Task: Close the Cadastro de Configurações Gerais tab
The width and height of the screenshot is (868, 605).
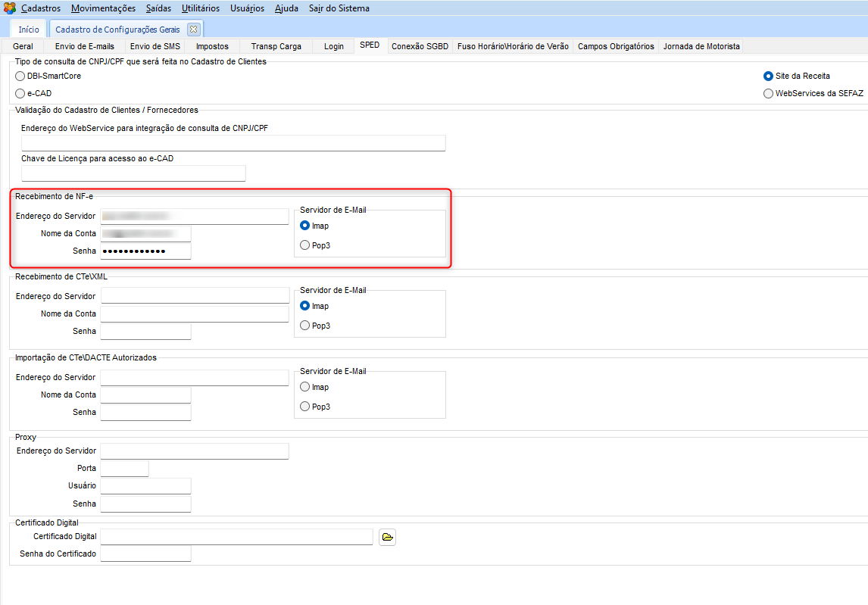Action: 193,30
